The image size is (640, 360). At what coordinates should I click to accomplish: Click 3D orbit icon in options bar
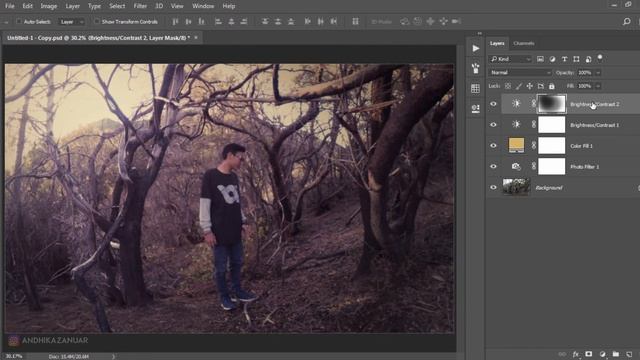pos(404,21)
